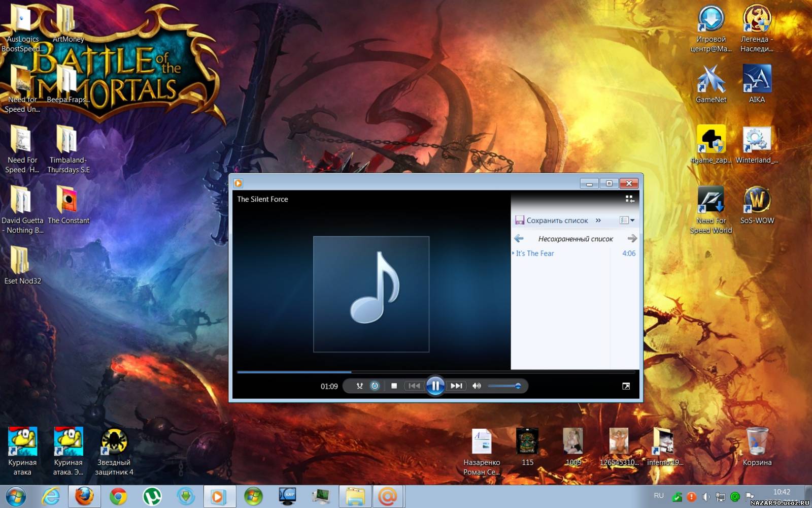
Task: Open the Beepa.Fraps folder
Action: click(68, 84)
